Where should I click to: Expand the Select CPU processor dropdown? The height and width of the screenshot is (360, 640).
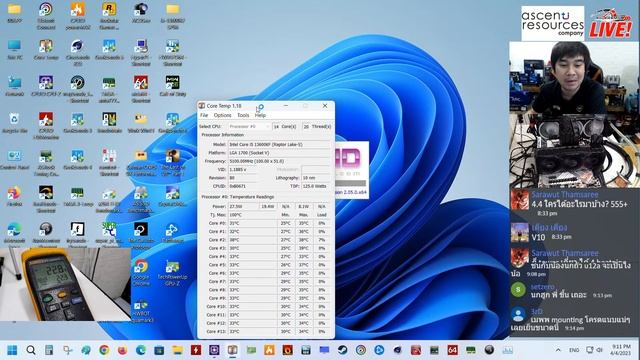pyautogui.click(x=249, y=127)
